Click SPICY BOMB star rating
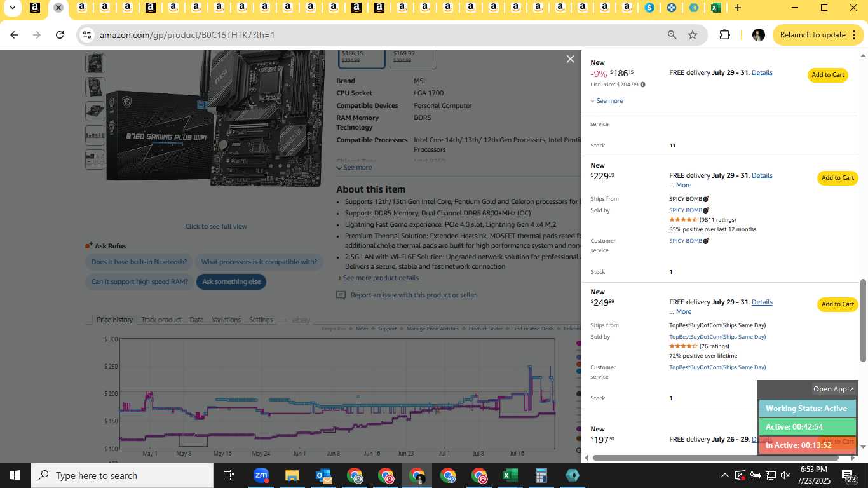 pos(683,220)
